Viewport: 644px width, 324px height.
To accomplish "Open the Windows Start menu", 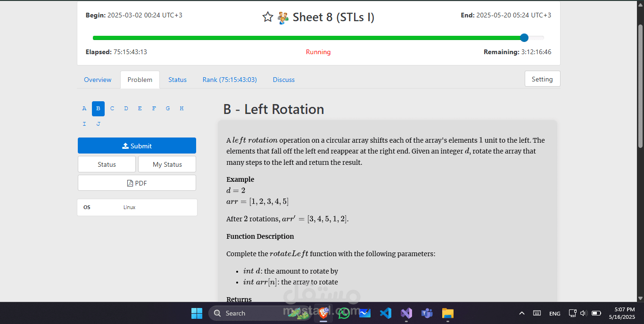I will (x=197, y=313).
